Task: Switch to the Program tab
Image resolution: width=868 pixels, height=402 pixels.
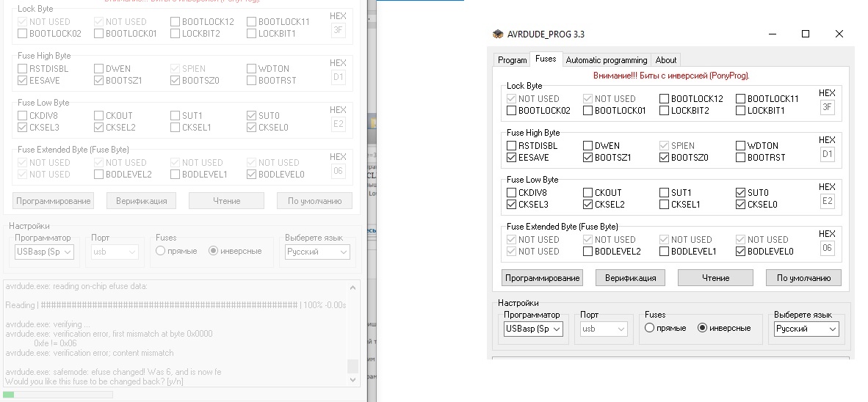Action: pos(512,60)
